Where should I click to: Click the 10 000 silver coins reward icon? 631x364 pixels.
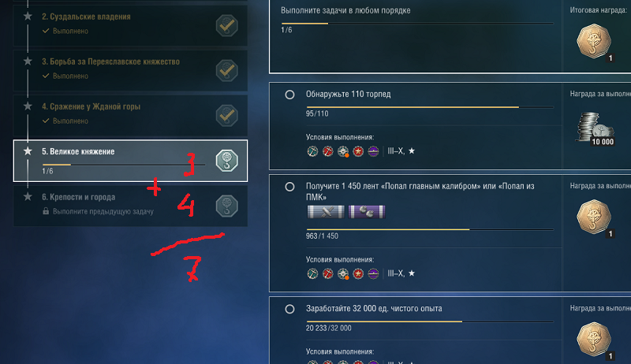point(596,128)
